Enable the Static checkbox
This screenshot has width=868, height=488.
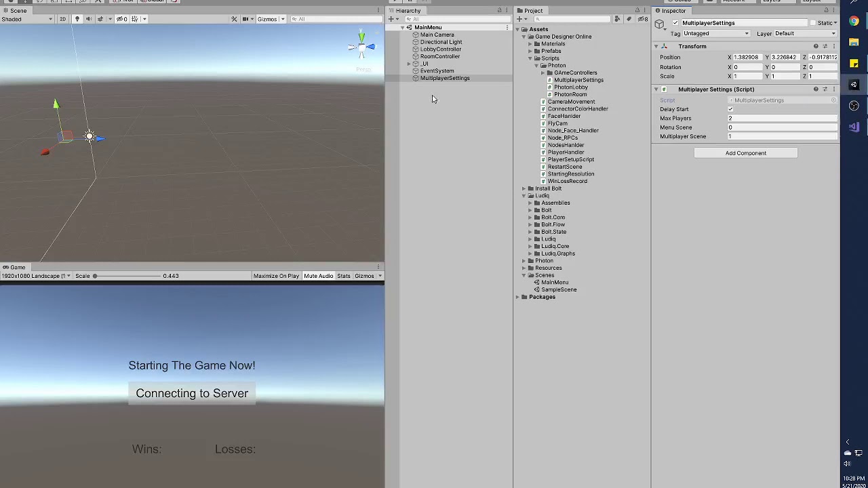click(x=812, y=23)
